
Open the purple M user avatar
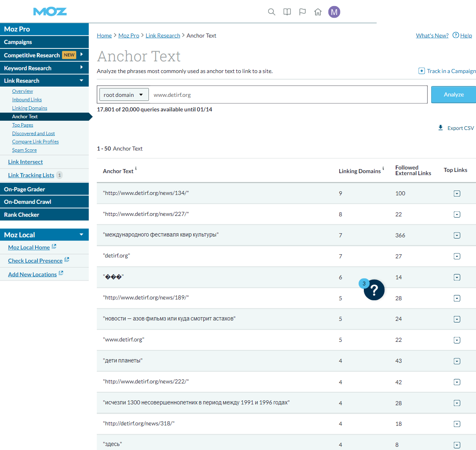pos(334,12)
